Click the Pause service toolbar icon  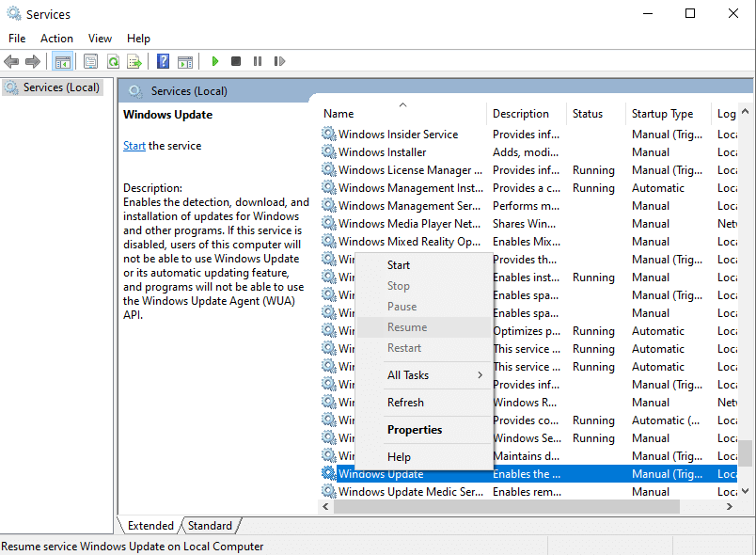[259, 60]
